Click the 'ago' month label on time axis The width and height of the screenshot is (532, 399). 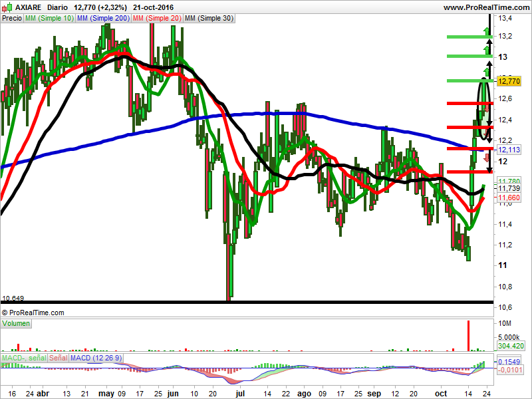(304, 394)
